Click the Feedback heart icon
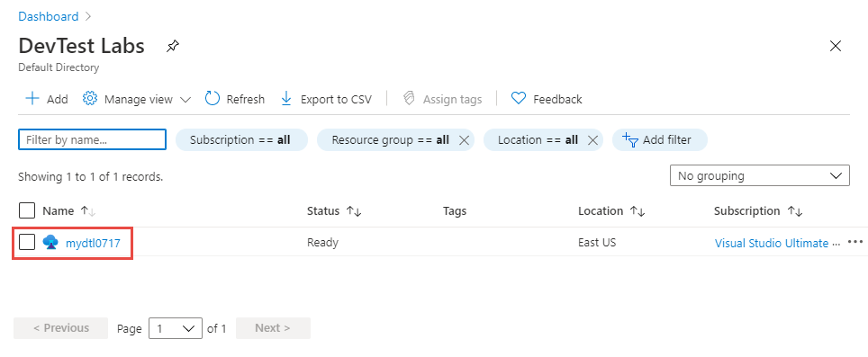The width and height of the screenshot is (868, 357). pos(518,99)
